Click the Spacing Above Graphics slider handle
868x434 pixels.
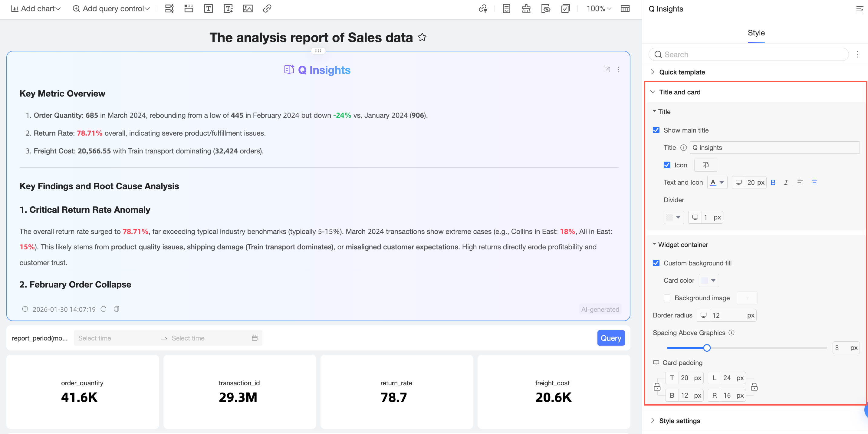[x=707, y=348]
